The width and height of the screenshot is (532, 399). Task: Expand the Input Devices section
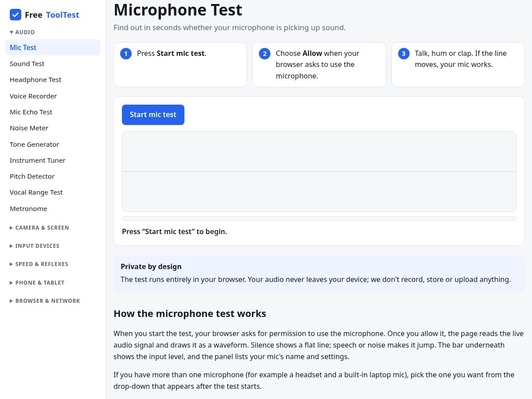tap(35, 246)
